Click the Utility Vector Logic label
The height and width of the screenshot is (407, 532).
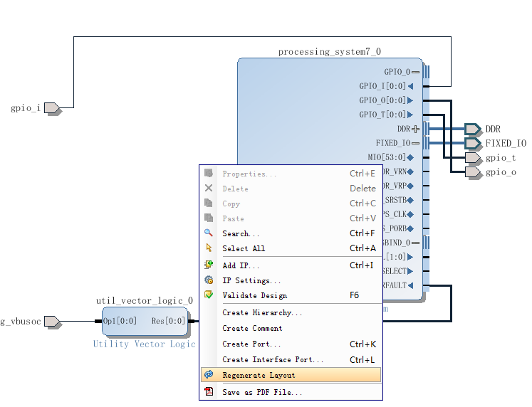pos(145,344)
